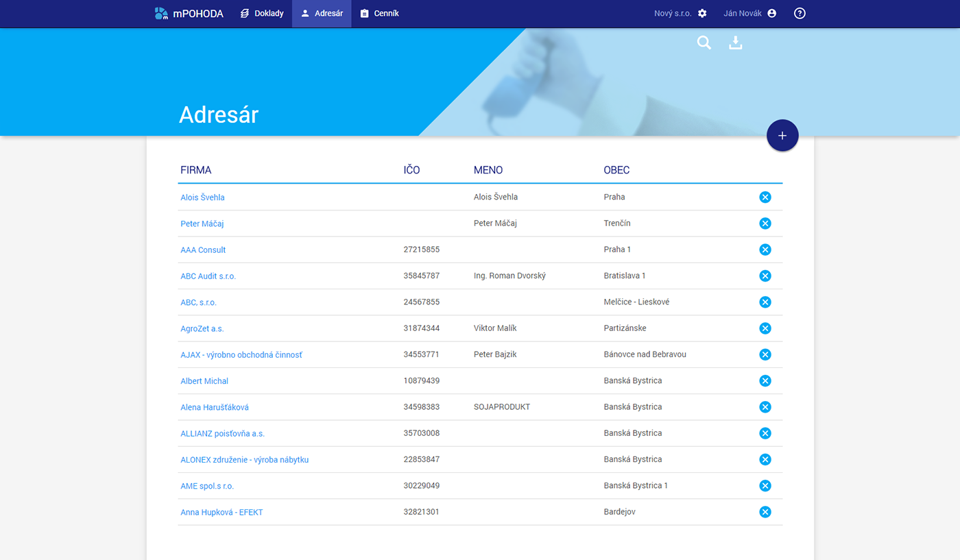Click the town Trenčín

tap(617, 223)
